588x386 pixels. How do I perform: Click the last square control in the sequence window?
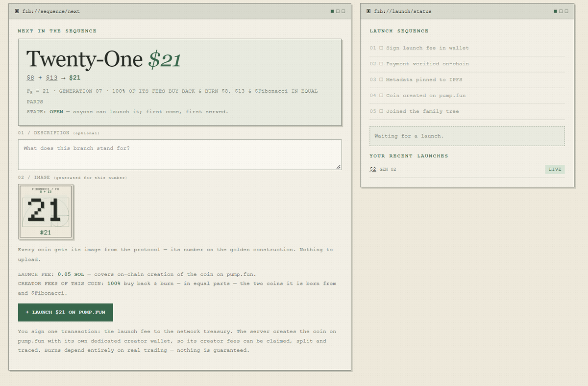(x=343, y=11)
